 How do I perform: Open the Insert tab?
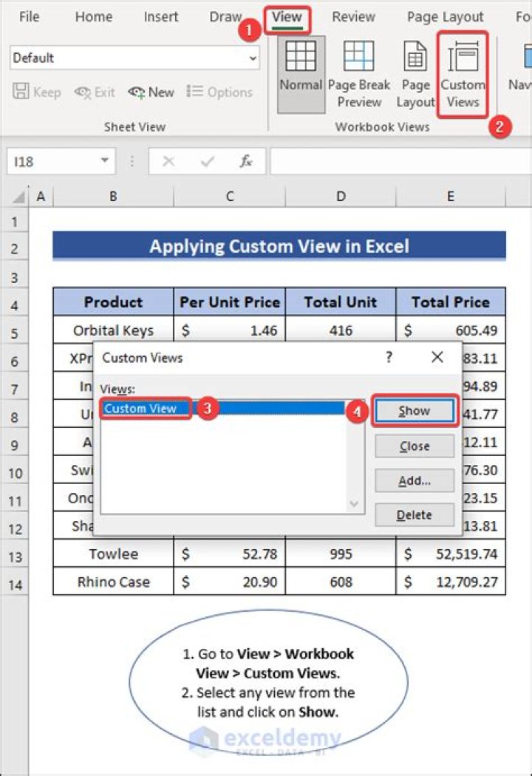(161, 16)
